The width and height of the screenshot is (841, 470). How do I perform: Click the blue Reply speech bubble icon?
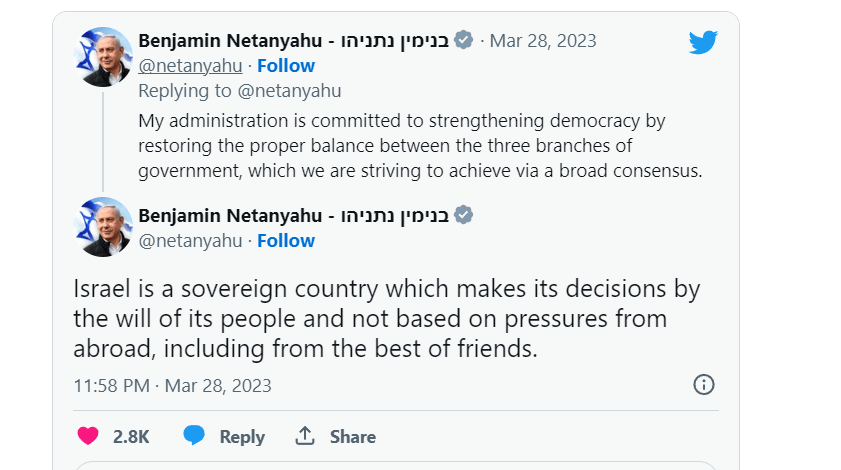194,436
